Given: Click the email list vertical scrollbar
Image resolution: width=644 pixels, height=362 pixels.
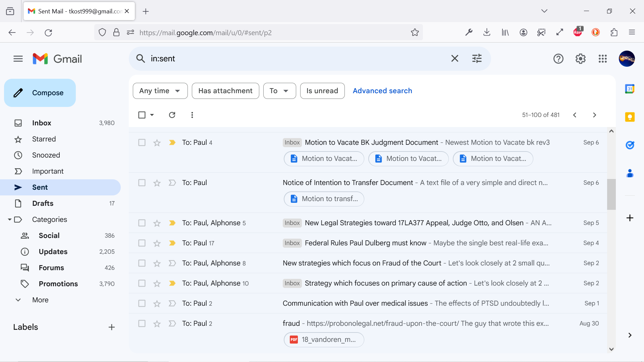Looking at the screenshot, I should click(611, 194).
